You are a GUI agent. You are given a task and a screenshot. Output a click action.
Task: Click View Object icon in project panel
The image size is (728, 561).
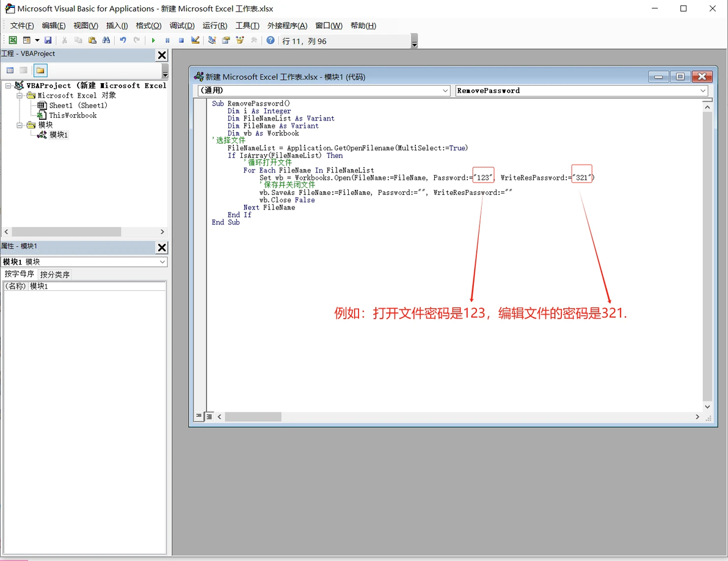24,71
